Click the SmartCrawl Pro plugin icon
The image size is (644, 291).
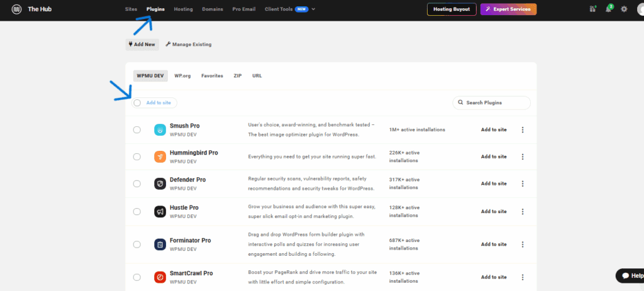(160, 277)
